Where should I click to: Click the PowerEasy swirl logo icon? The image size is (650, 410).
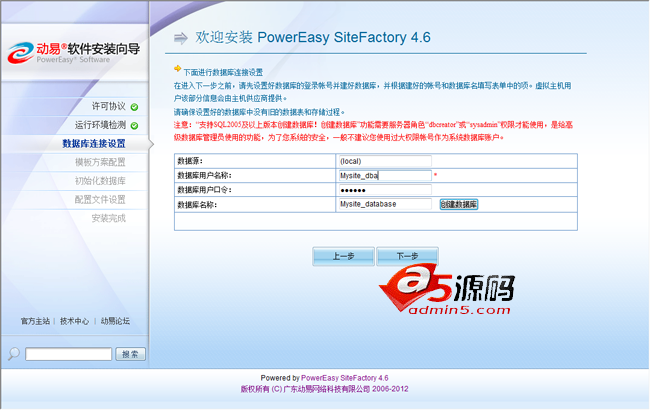[21, 53]
